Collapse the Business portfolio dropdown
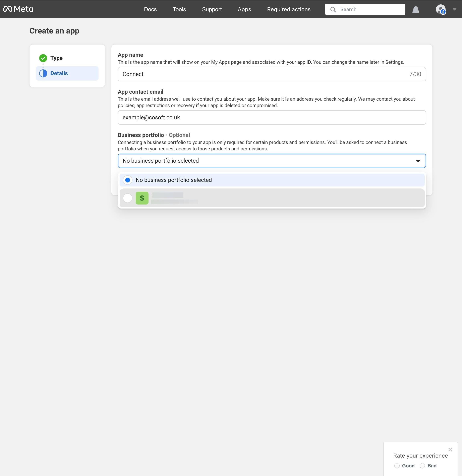Viewport: 462px width, 476px height. (417, 161)
